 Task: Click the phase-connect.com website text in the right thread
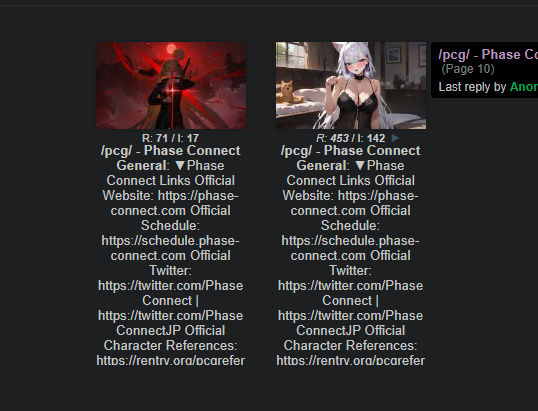point(350,203)
